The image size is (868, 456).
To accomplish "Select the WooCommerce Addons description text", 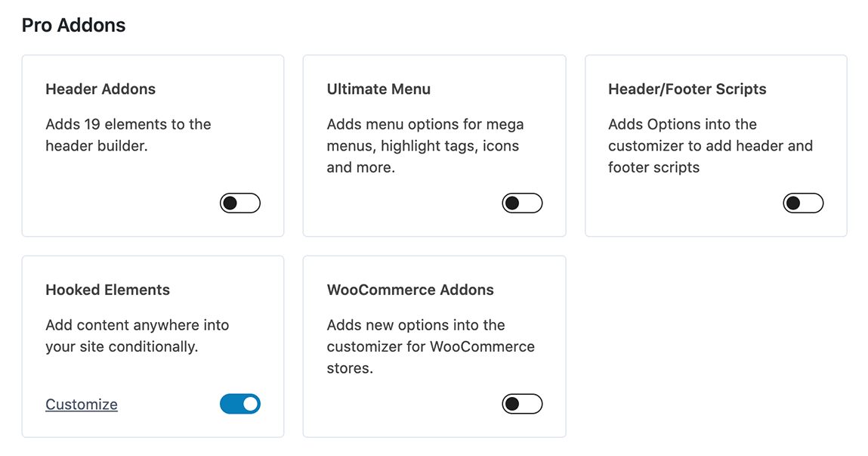I will pos(431,346).
